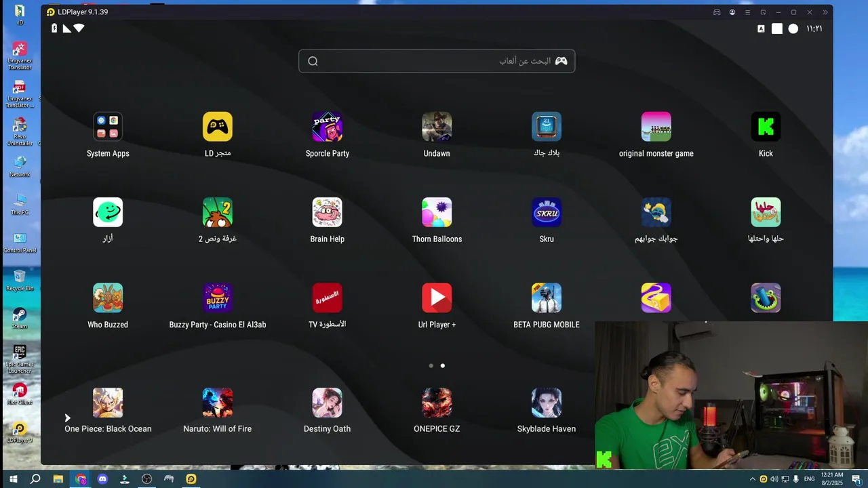Select Riot Client desktop icon

tap(20, 394)
